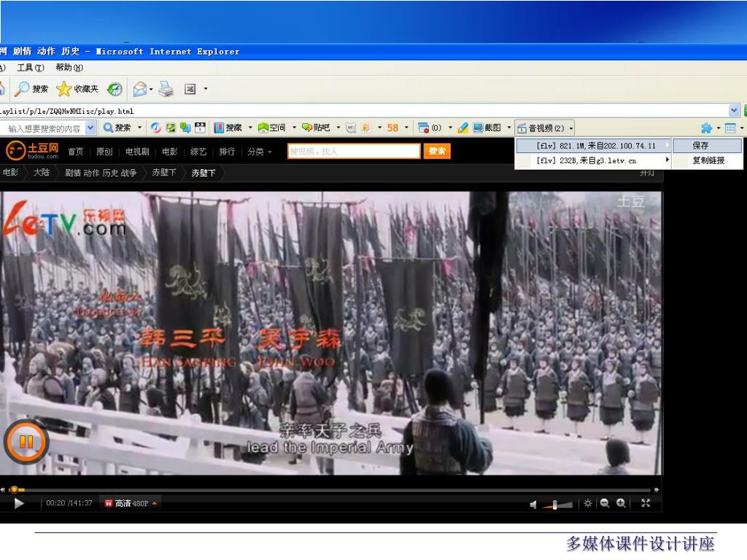Viewport: 747px width, 560px height.
Task: Click the 贴吧 speech bubble icon
Action: (307, 128)
